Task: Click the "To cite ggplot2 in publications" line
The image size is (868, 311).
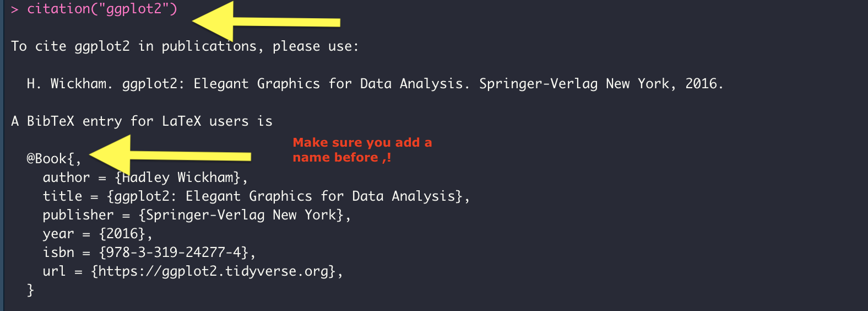Action: pyautogui.click(x=185, y=46)
